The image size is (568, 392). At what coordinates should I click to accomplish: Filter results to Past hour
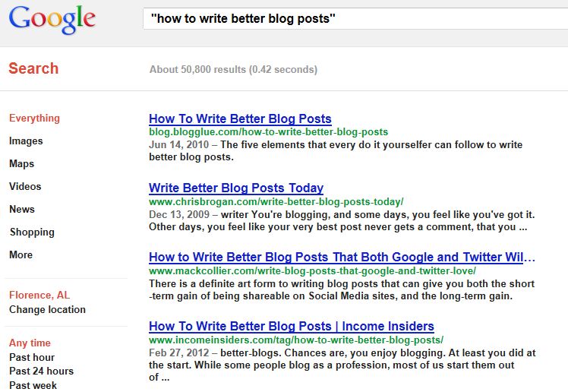[x=32, y=357]
